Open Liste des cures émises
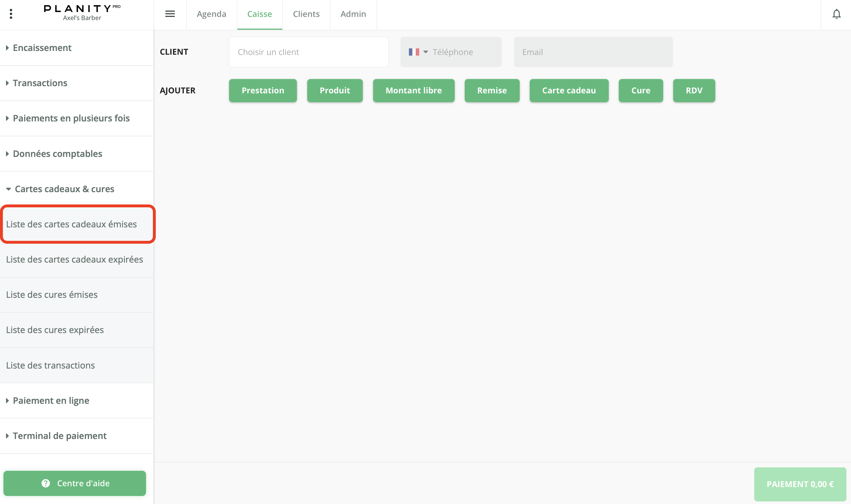Image resolution: width=851 pixels, height=504 pixels. (52, 295)
